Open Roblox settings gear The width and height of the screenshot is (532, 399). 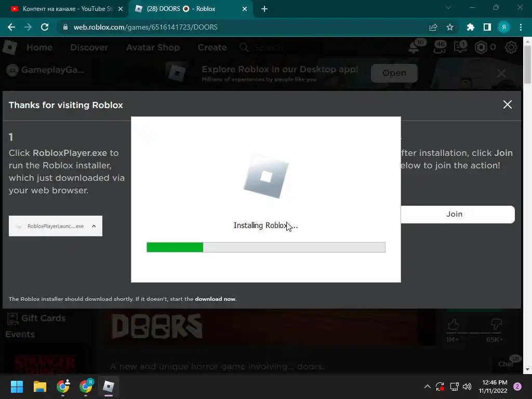coord(511,47)
